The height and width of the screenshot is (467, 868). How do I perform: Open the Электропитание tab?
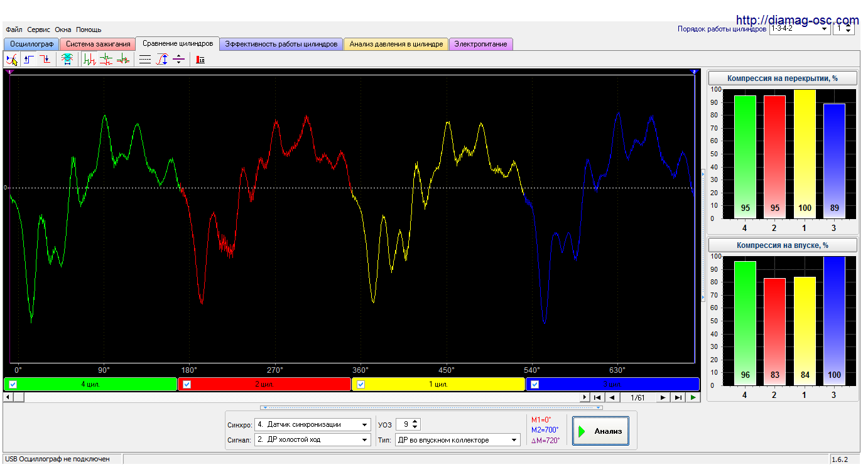click(x=481, y=44)
